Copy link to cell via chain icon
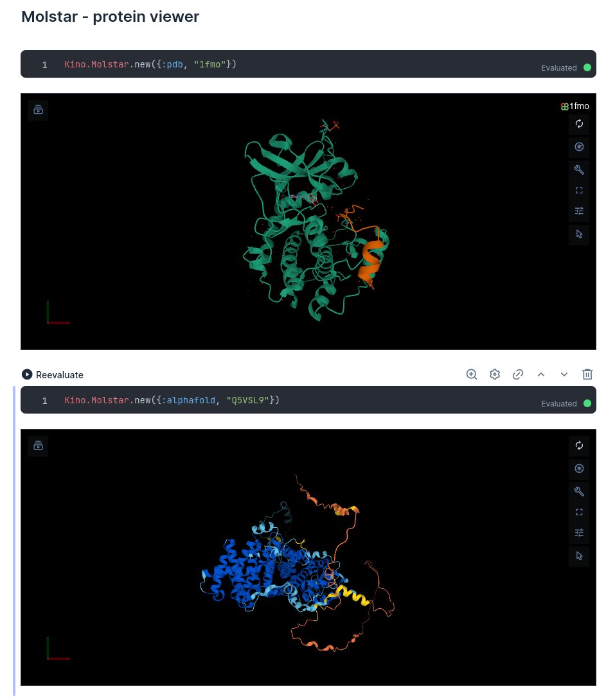 pyautogui.click(x=518, y=374)
